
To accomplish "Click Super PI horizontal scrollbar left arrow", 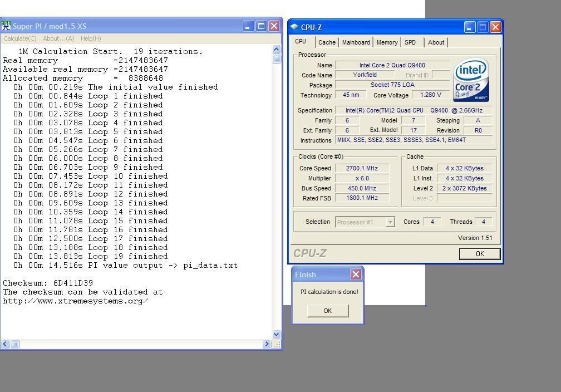I will pos(5,344).
